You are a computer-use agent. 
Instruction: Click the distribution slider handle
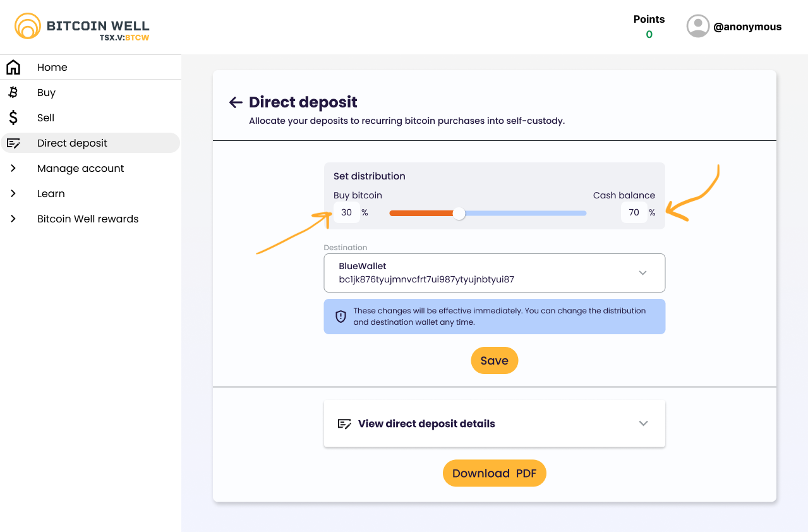coord(459,214)
